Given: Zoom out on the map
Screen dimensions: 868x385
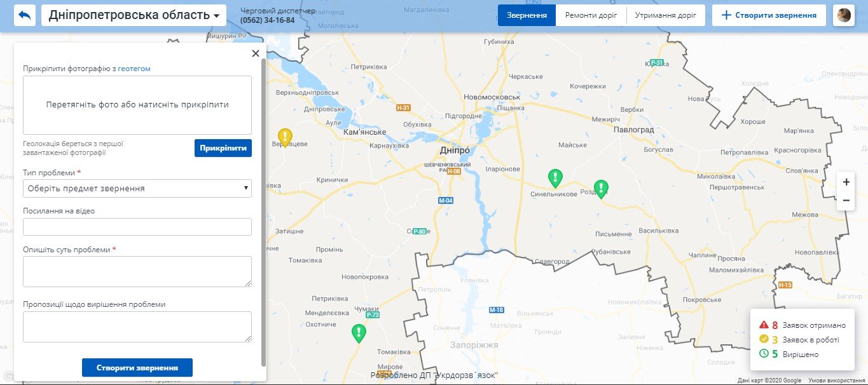Looking at the screenshot, I should pos(846,201).
